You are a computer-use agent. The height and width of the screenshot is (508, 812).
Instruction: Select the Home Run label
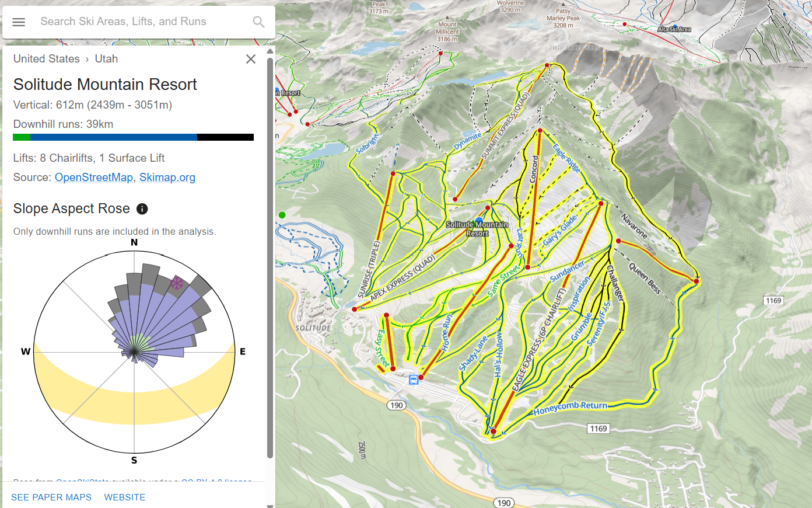click(x=446, y=333)
